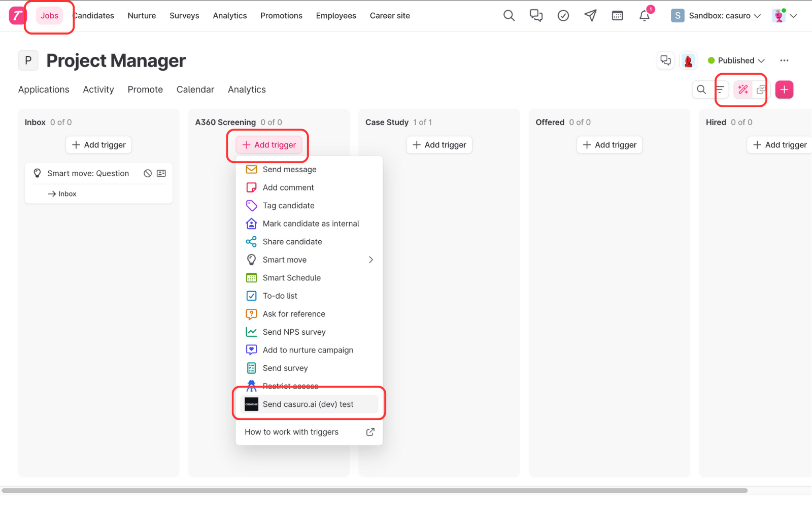Switch to the job Analytics tab
This screenshot has width=812, height=508.
[x=247, y=89]
